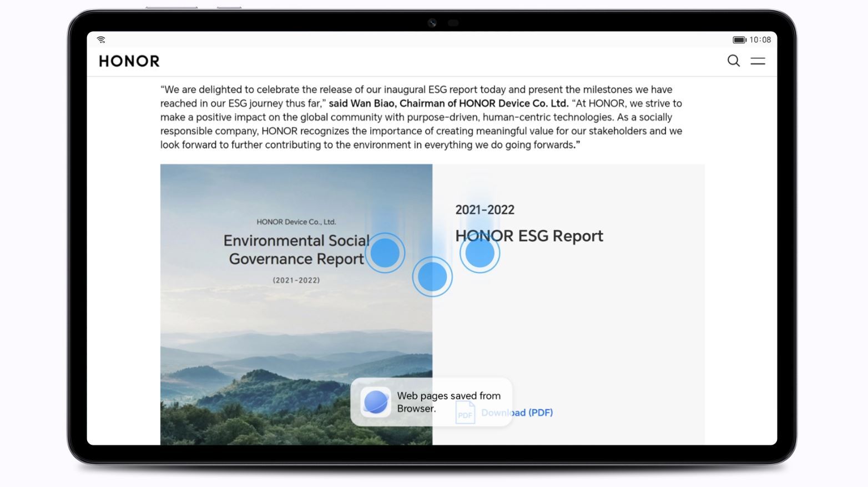This screenshot has width=868, height=487.
Task: Tap the 'Web pages saved from Browser' notification text
Action: (448, 402)
